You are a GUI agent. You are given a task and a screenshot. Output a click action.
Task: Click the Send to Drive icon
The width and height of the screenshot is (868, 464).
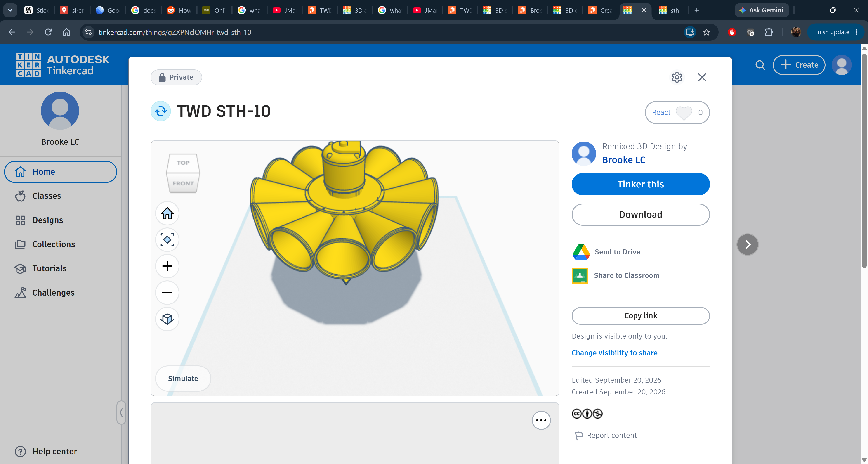(x=581, y=252)
